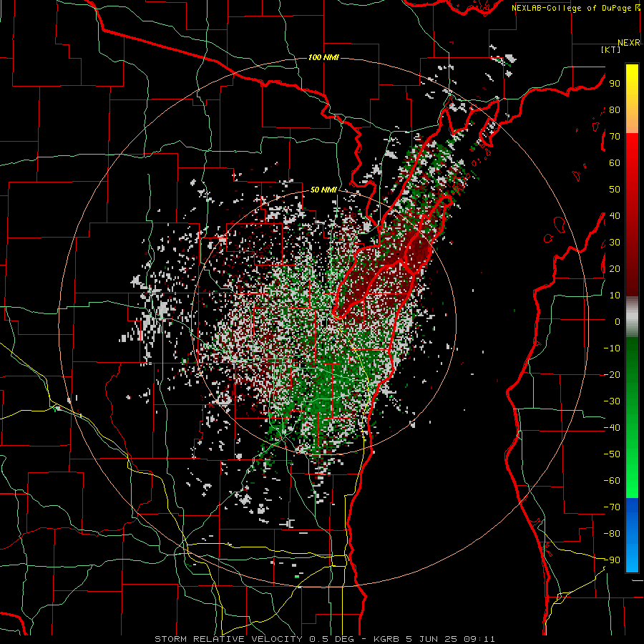Click the "0.5 DEG" elevation text
Screen dimensions: 644x644
333,639
